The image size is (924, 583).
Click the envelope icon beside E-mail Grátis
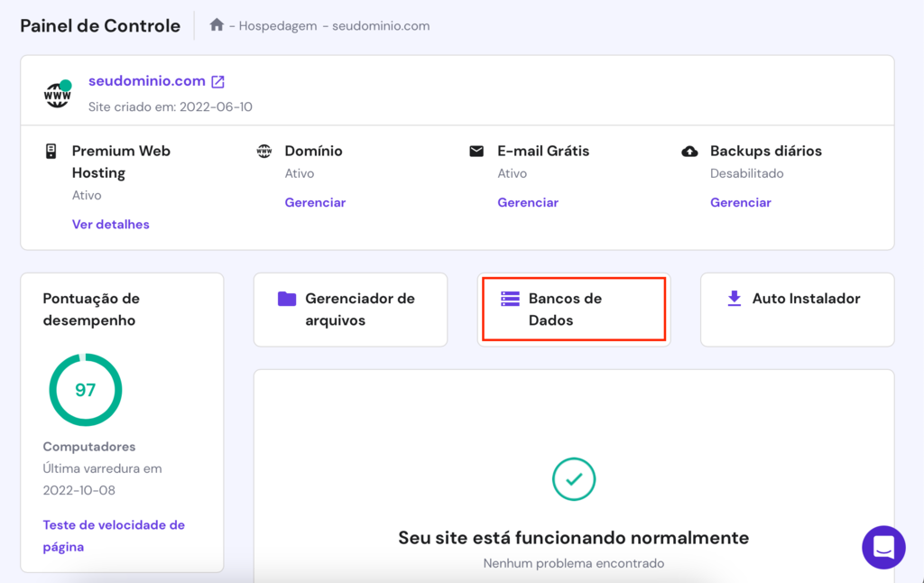(x=476, y=151)
